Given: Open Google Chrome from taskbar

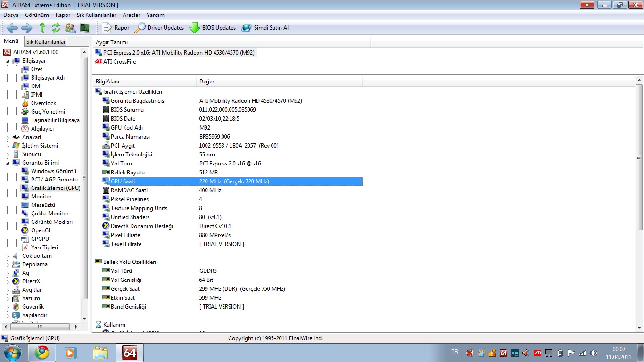Looking at the screenshot, I should pos(42,353).
